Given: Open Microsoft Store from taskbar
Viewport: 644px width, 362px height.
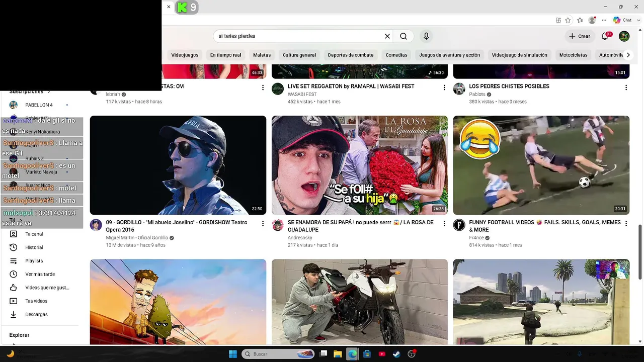Looking at the screenshot, I should click(x=367, y=354).
